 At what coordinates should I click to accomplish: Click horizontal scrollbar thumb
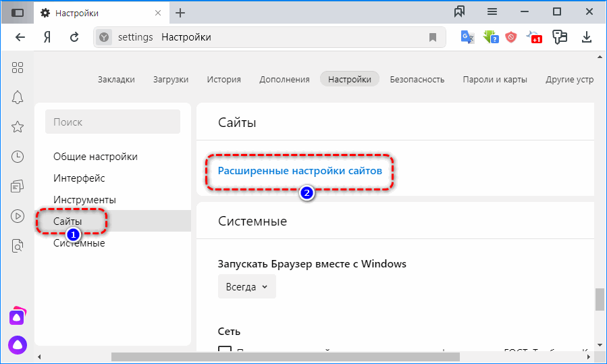[x=286, y=357]
